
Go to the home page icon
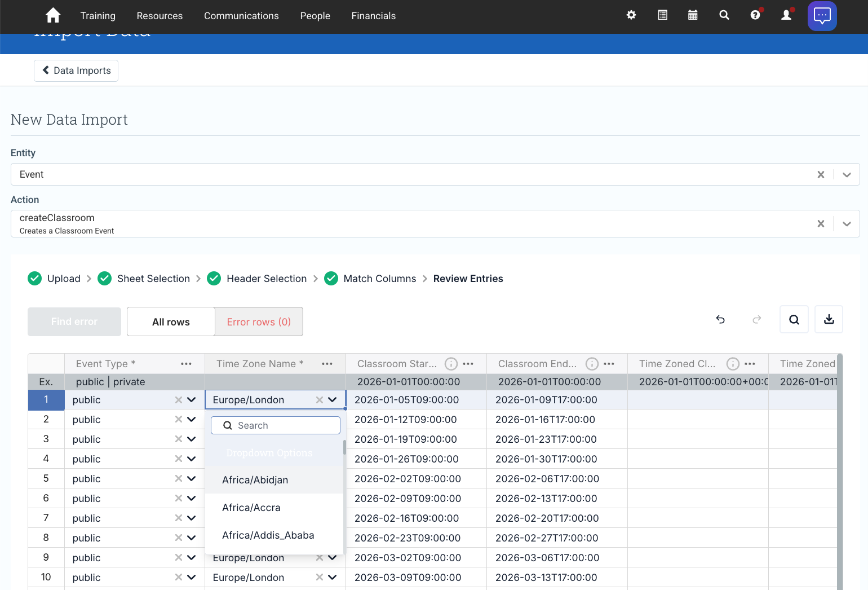(53, 15)
